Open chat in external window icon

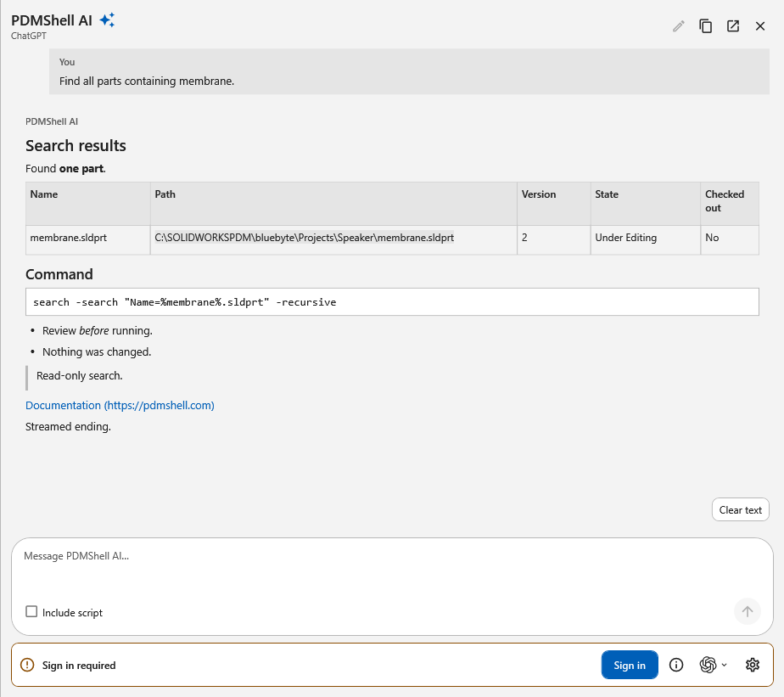[733, 26]
